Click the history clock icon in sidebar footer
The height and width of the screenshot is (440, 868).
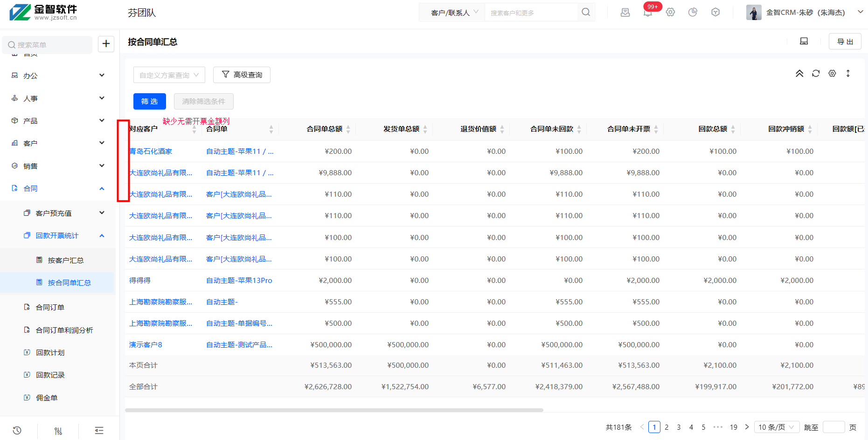tap(17, 430)
